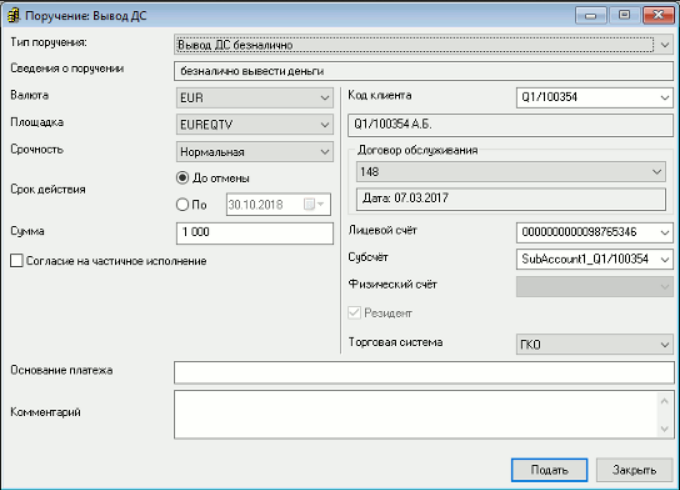Expand the Срочность dropdown
This screenshot has height=490, width=680.
(x=324, y=152)
